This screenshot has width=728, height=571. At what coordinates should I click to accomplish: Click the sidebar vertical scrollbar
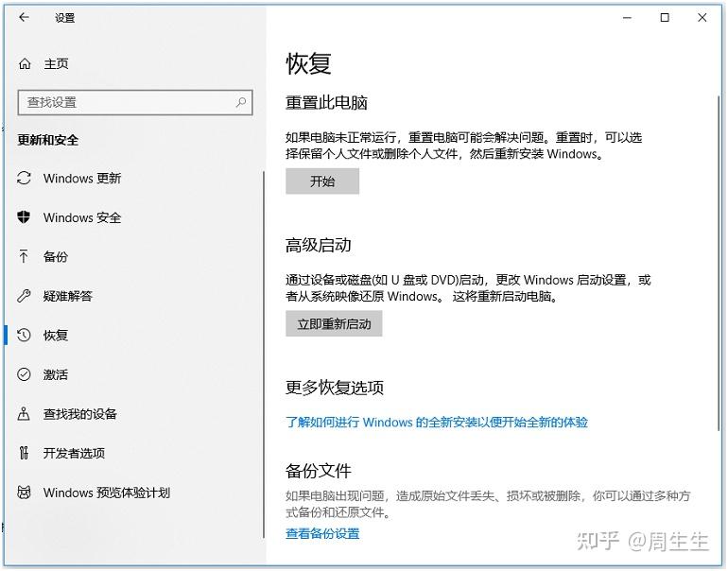pyautogui.click(x=263, y=355)
